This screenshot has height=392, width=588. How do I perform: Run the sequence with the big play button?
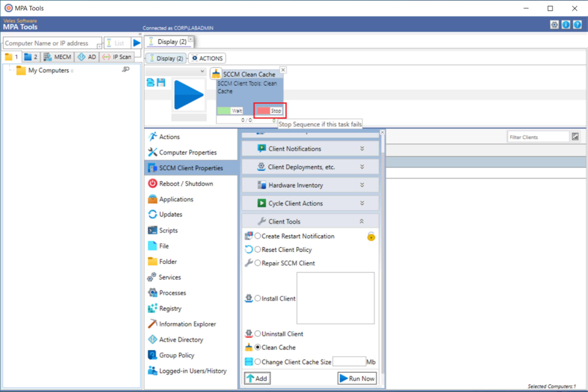(x=189, y=95)
